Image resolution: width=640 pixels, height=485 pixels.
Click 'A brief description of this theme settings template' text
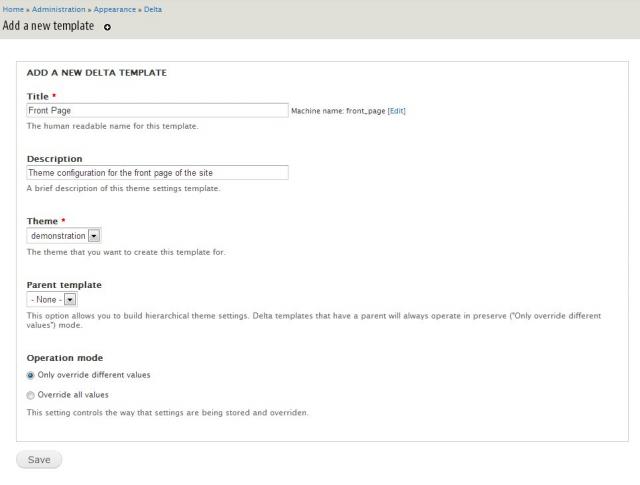pyautogui.click(x=123, y=188)
